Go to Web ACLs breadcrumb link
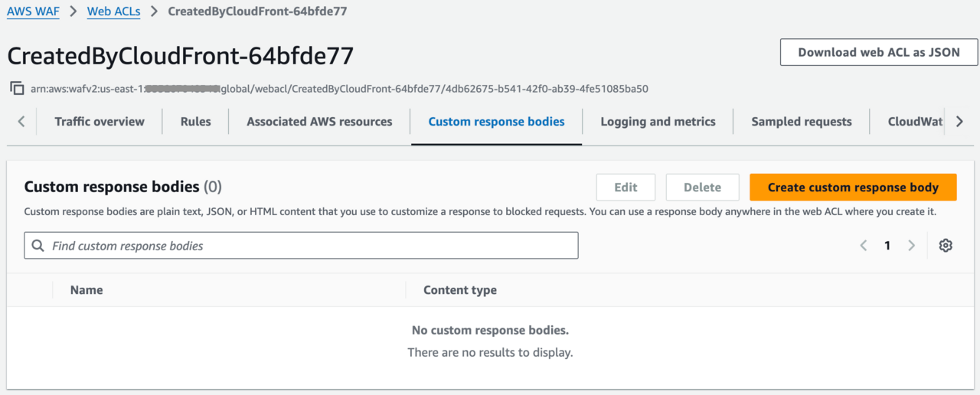The width and height of the screenshot is (980, 395). point(113,12)
